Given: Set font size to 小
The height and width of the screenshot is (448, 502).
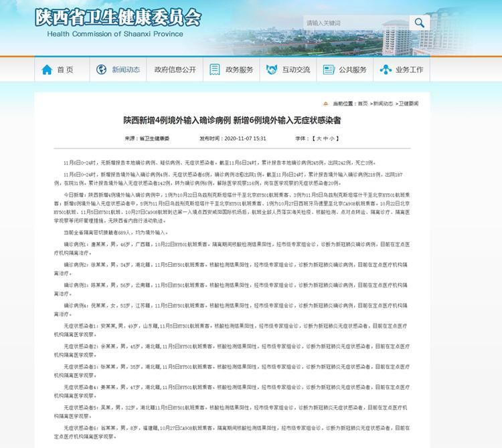Looking at the screenshot, I should pyautogui.click(x=332, y=138).
